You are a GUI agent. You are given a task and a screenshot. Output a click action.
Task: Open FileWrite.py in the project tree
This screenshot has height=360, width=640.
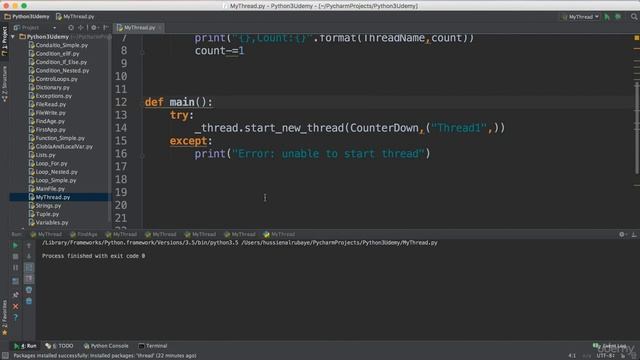coord(47,113)
